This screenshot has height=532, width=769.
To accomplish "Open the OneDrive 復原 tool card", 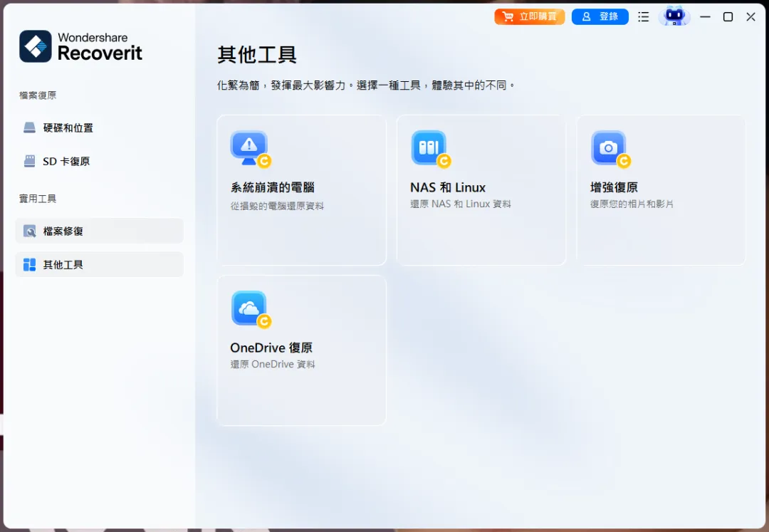I will click(302, 350).
